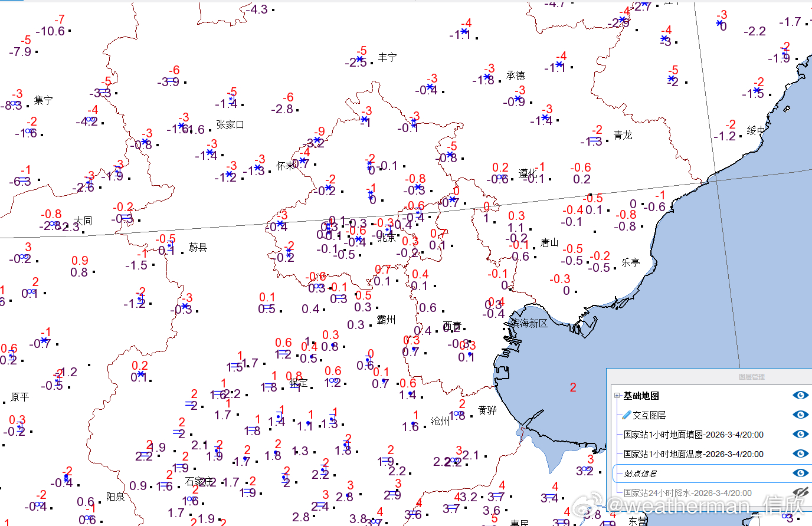812x526 pixels.
Task: Expand the 基础地图 tree node
Action: click(x=617, y=395)
